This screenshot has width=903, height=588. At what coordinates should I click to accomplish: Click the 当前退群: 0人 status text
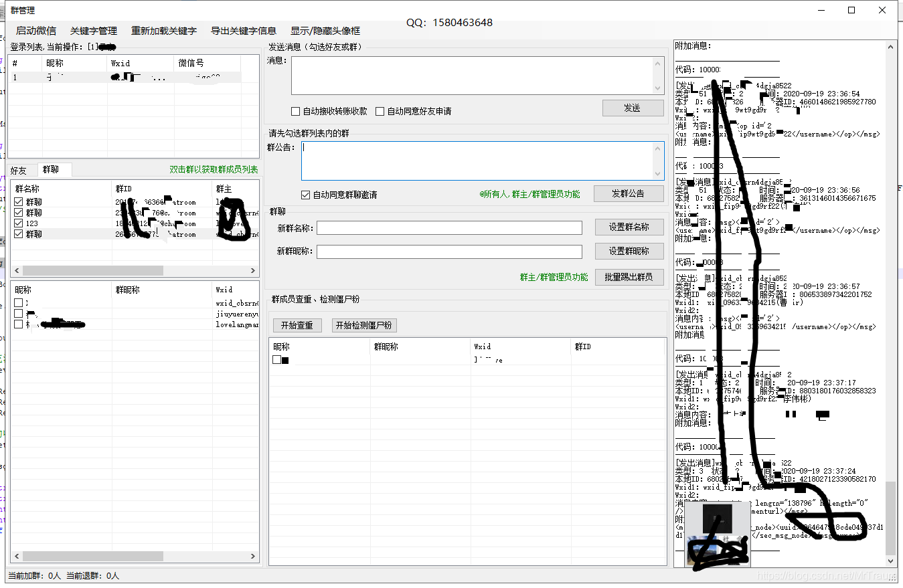tap(92, 575)
